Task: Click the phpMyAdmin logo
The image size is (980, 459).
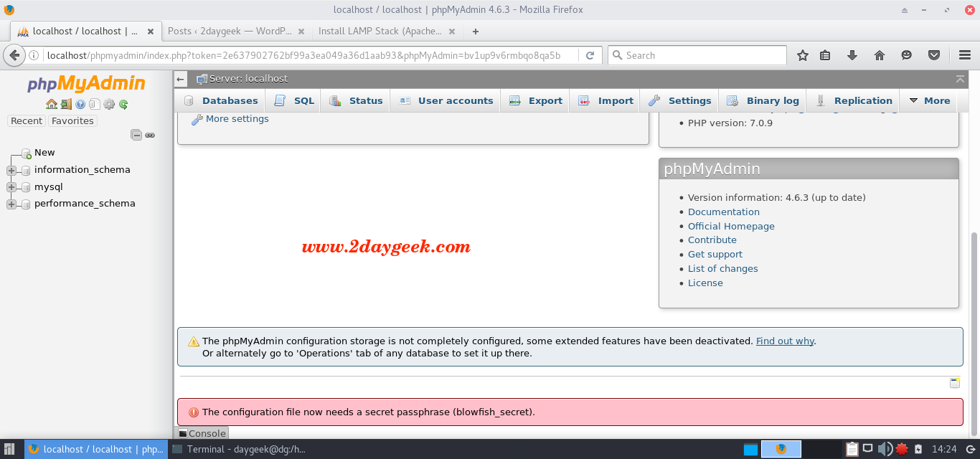Action: (86, 84)
